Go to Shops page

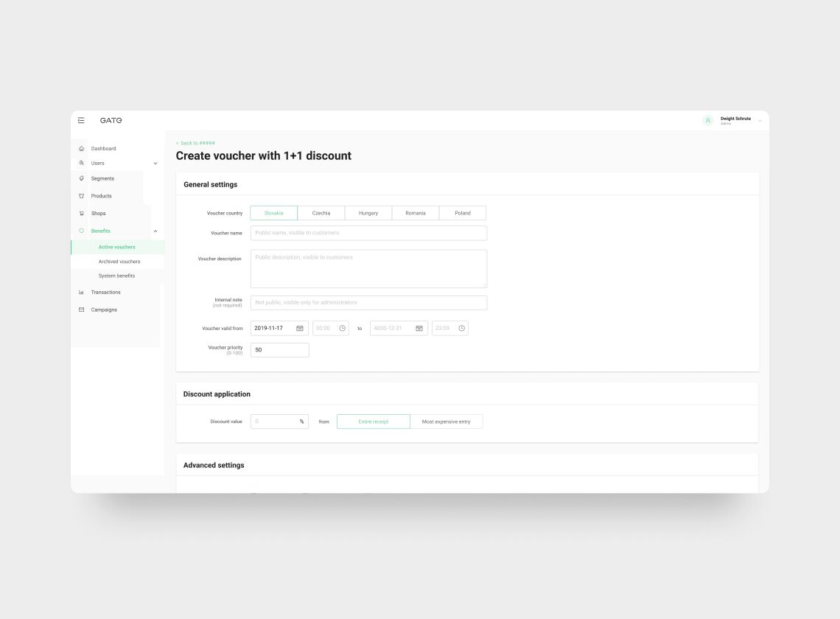[98, 213]
